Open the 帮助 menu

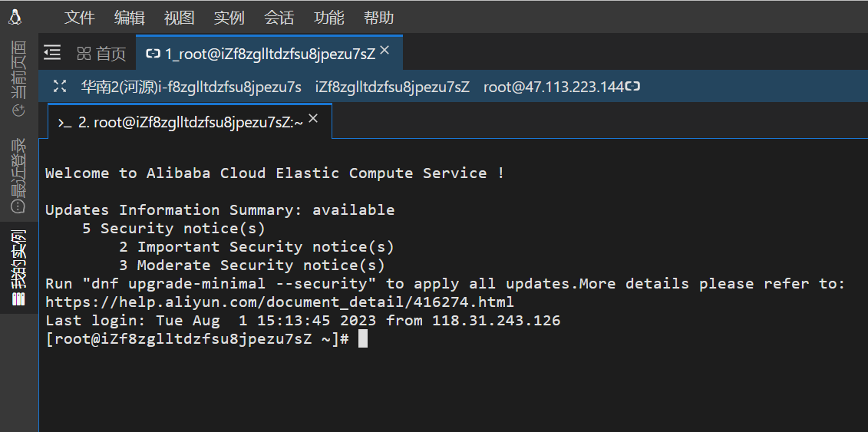(x=379, y=17)
